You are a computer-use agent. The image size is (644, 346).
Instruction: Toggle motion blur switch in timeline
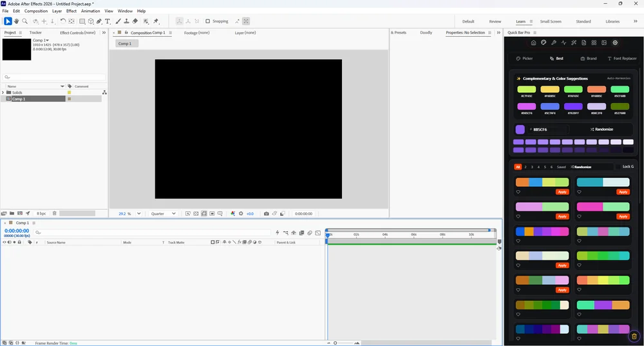pos(310,233)
